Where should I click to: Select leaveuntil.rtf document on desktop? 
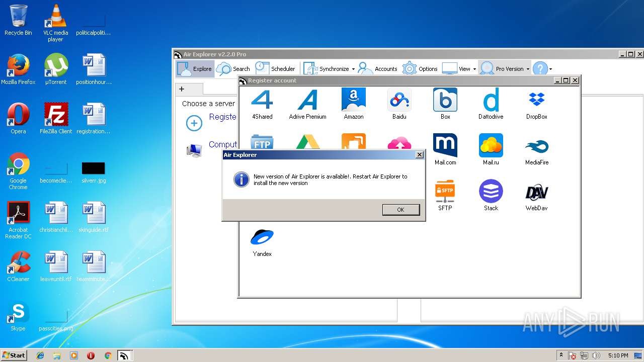(x=55, y=266)
